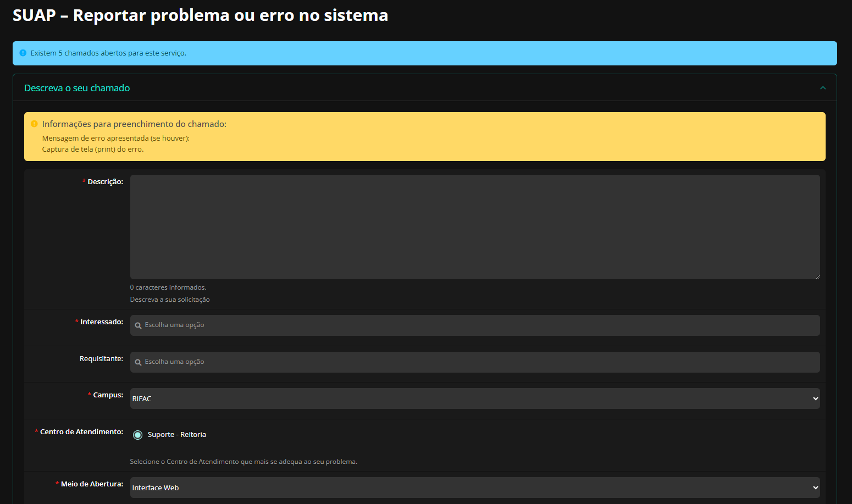The height and width of the screenshot is (504, 852).
Task: Click the "Campus:" field label
Action: pyautogui.click(x=108, y=395)
